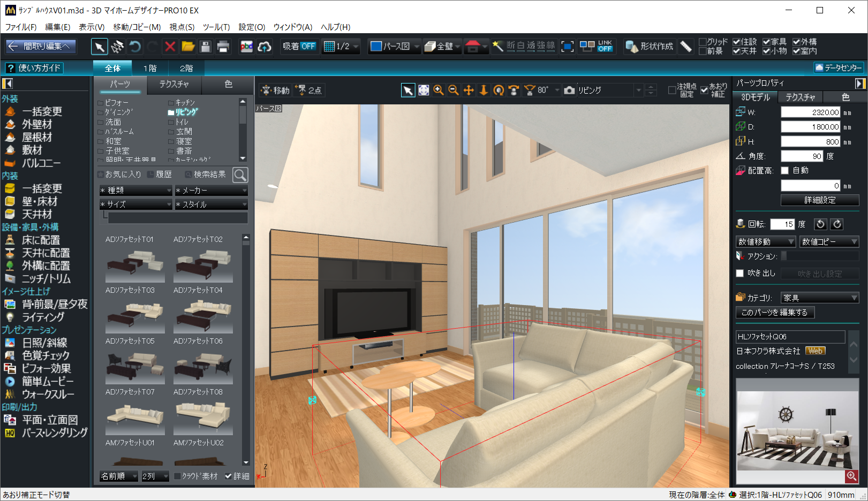Click the parts search magnifier icon
Screen dimensions: 868x501
[240, 174]
